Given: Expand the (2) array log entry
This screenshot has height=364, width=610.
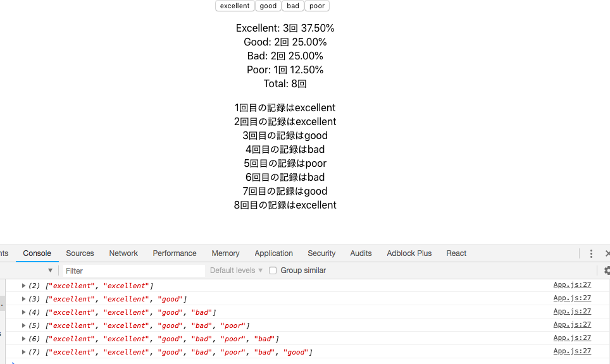Looking at the screenshot, I should tap(24, 286).
